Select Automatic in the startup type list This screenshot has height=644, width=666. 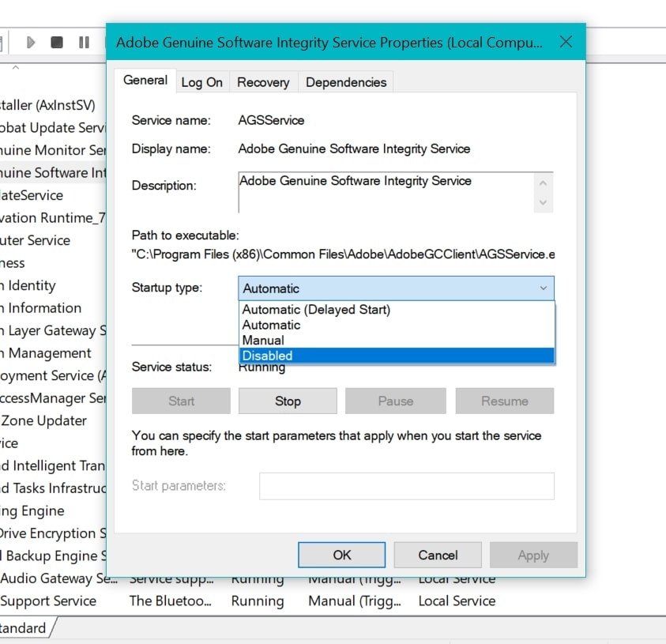(397, 325)
